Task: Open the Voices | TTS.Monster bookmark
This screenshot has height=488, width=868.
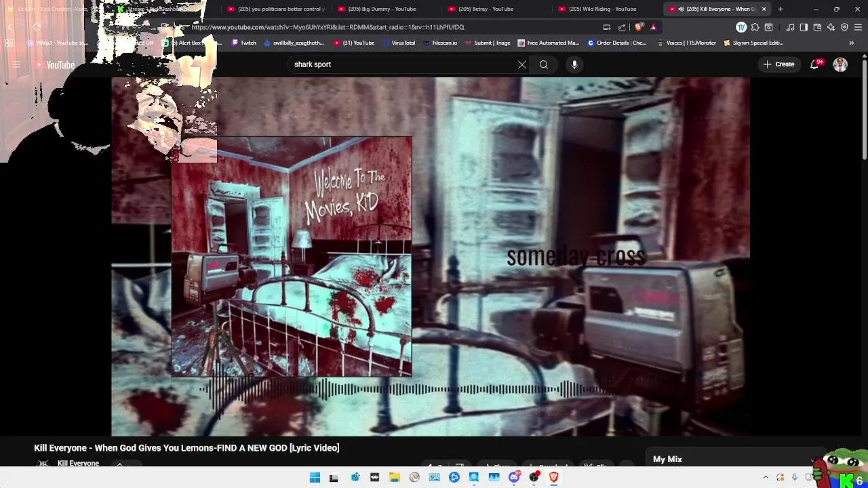Action: pos(686,43)
